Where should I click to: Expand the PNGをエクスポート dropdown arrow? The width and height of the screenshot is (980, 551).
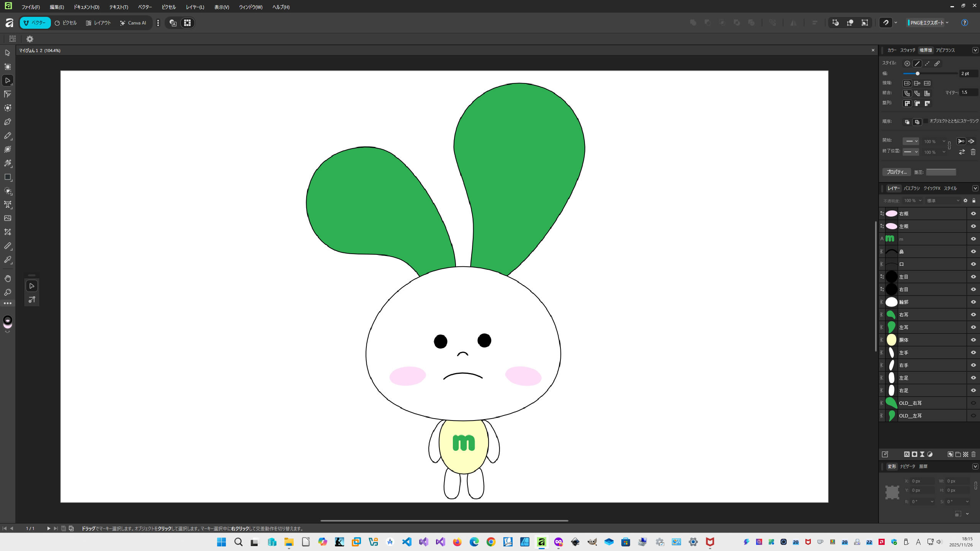tap(947, 23)
